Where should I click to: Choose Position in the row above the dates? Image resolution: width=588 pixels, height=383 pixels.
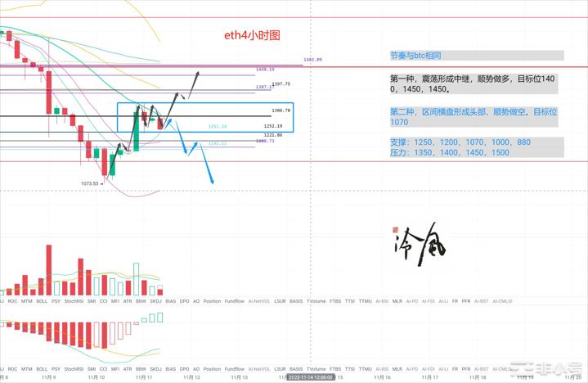pos(213,369)
